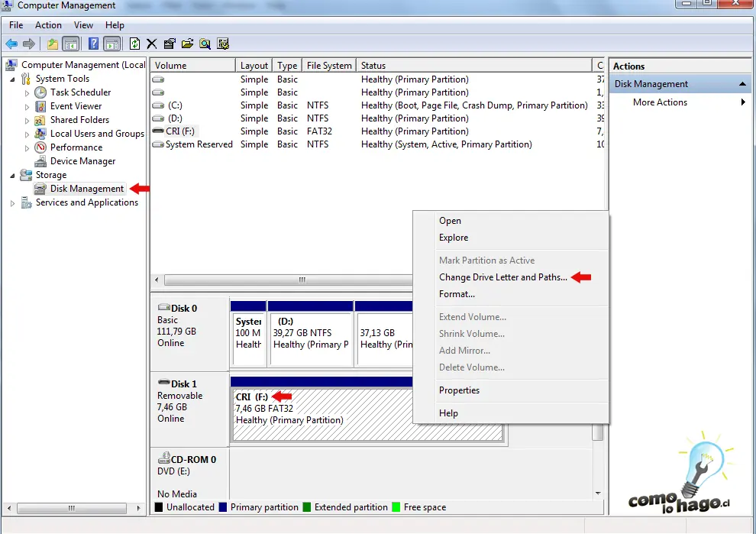Image resolution: width=756 pixels, height=534 pixels.
Task: Click the blue Help question mark icon
Action: coord(93,44)
